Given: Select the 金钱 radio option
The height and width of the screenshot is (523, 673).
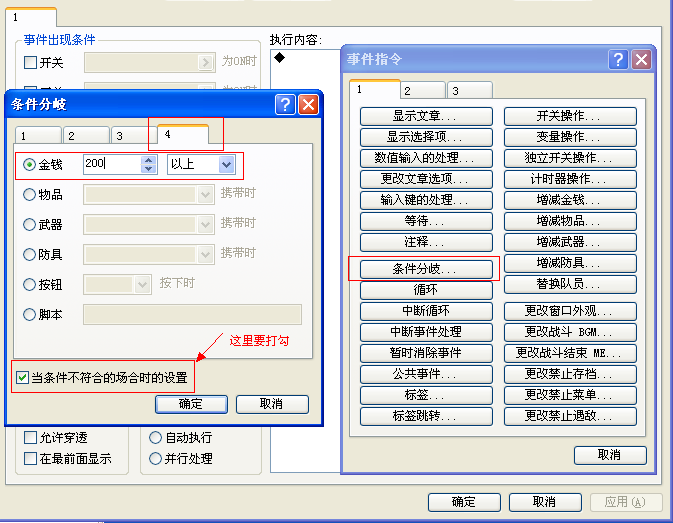Looking at the screenshot, I should tap(29, 164).
